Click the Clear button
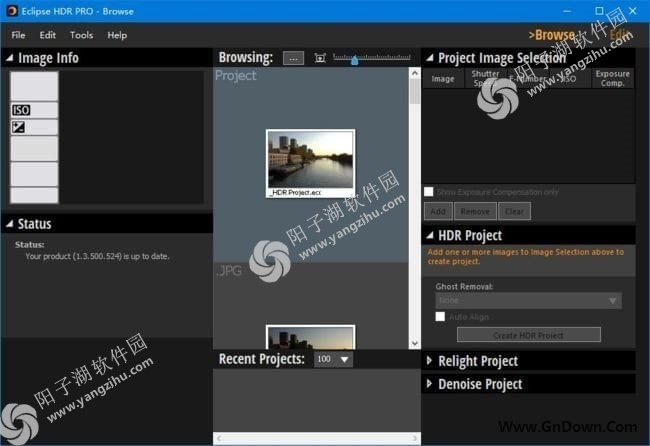650x446 pixels. [x=514, y=211]
